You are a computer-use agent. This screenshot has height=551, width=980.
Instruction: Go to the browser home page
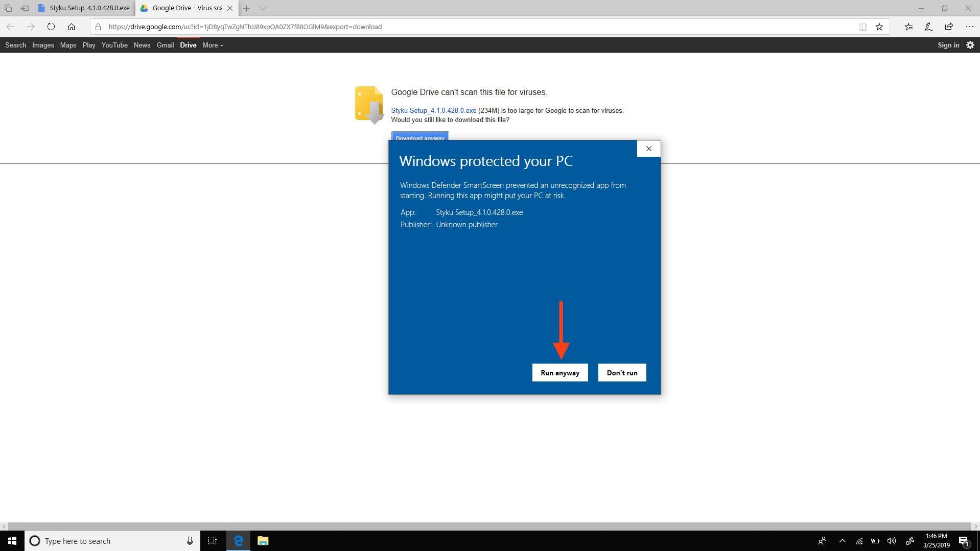[x=72, y=27]
